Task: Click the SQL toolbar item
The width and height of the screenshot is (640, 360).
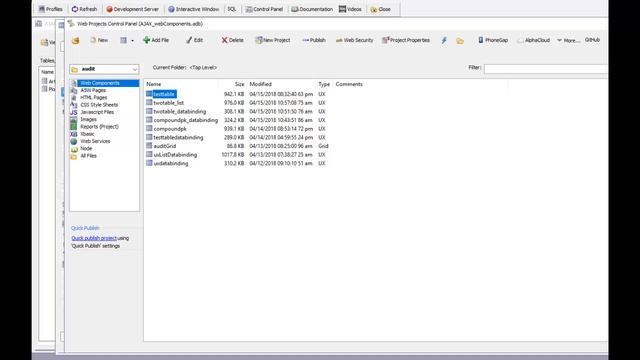Action: (x=231, y=9)
